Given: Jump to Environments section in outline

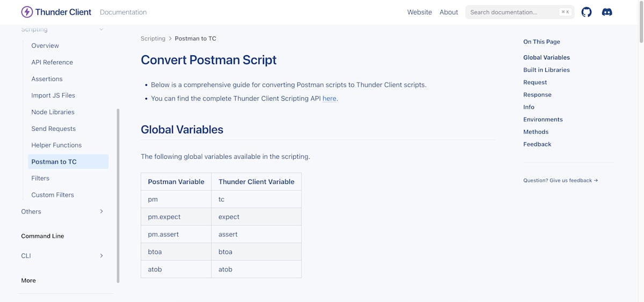Looking at the screenshot, I should pos(543,119).
